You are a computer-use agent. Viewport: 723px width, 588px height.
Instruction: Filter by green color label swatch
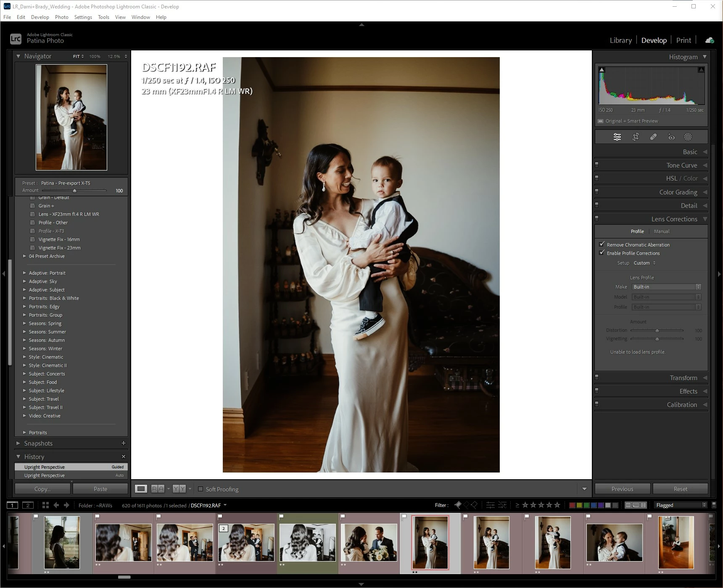coord(586,505)
